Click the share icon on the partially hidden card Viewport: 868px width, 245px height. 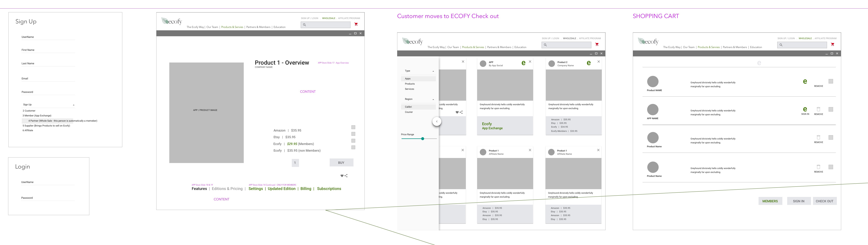click(461, 112)
